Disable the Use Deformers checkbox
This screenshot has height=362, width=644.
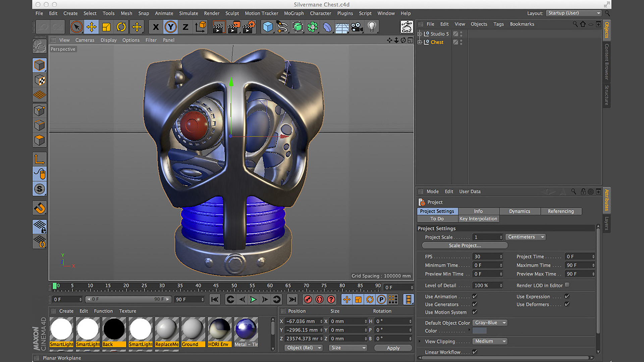tap(567, 304)
